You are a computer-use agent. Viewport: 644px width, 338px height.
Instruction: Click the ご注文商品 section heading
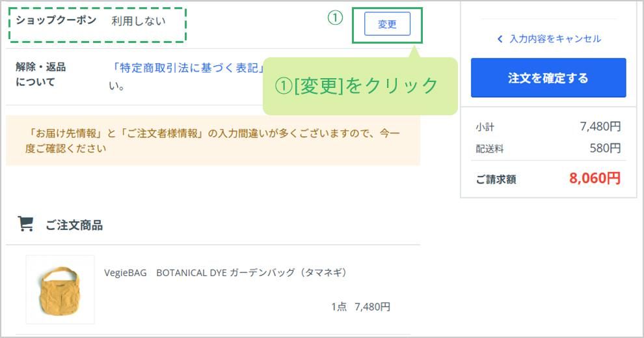tap(74, 225)
